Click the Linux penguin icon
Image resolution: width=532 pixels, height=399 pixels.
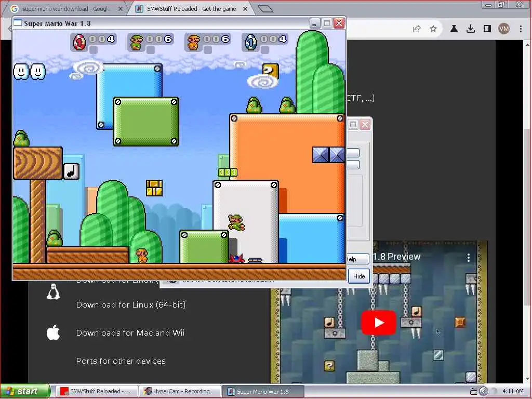pyautogui.click(x=54, y=292)
